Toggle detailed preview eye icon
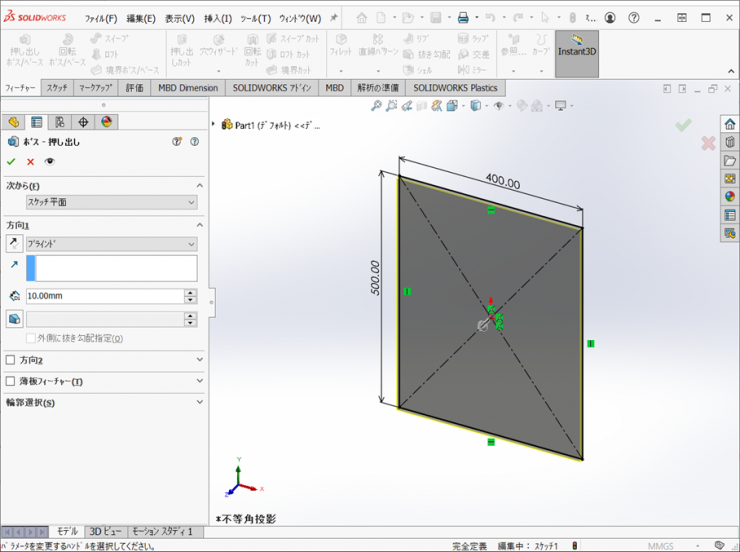The image size is (740, 552). (x=49, y=161)
